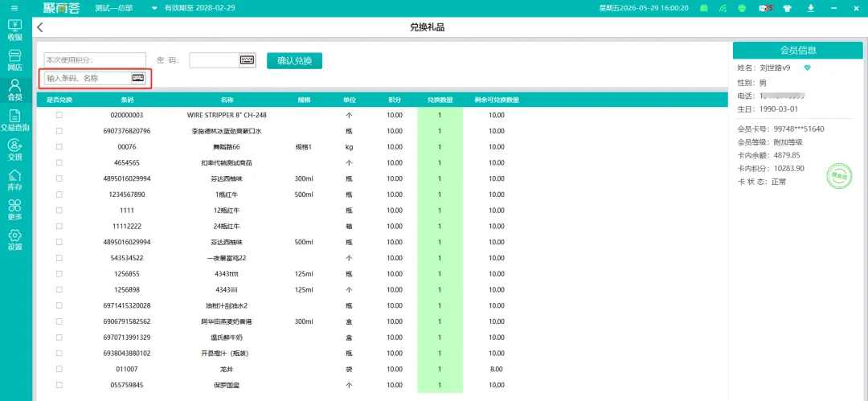Click the 剩余可兑换数量 column header
868x401 pixels.
point(497,100)
